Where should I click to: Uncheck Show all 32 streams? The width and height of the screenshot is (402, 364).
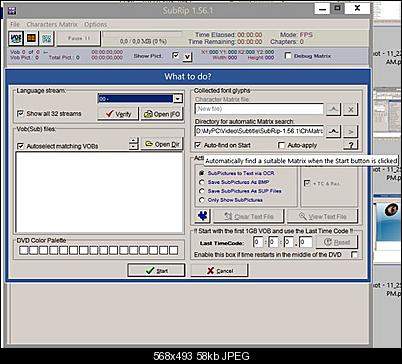[20, 114]
